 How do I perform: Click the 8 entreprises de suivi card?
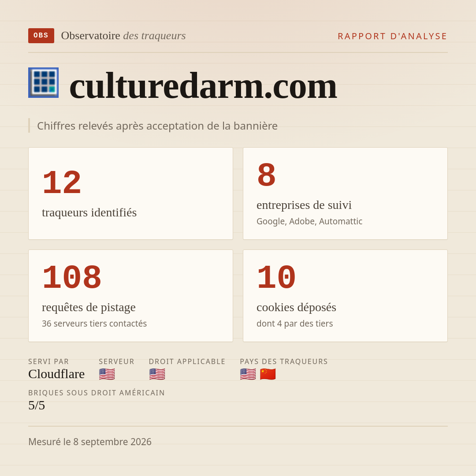[345, 193]
